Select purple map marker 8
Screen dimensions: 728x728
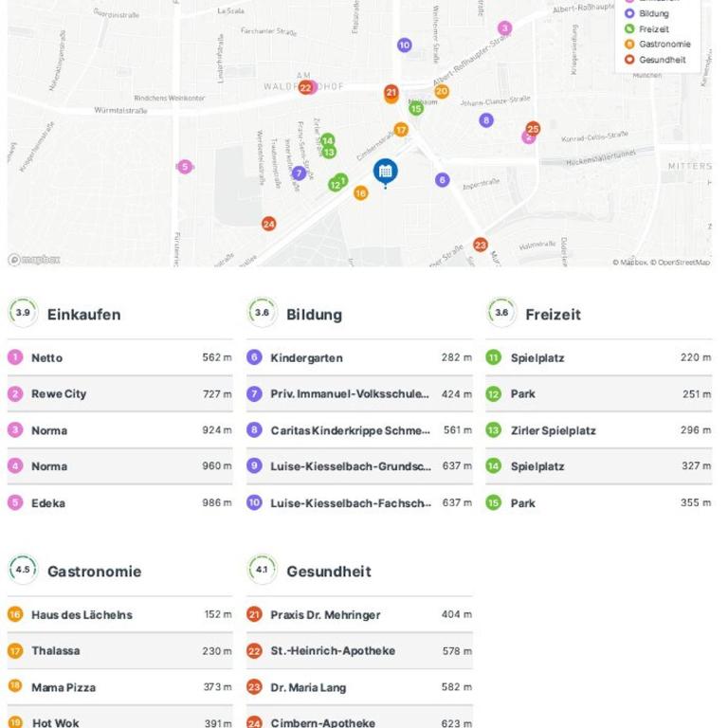[486, 120]
